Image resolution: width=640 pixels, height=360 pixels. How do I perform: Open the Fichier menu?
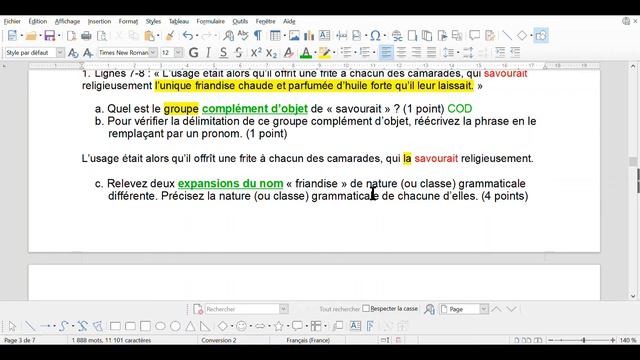[12, 21]
